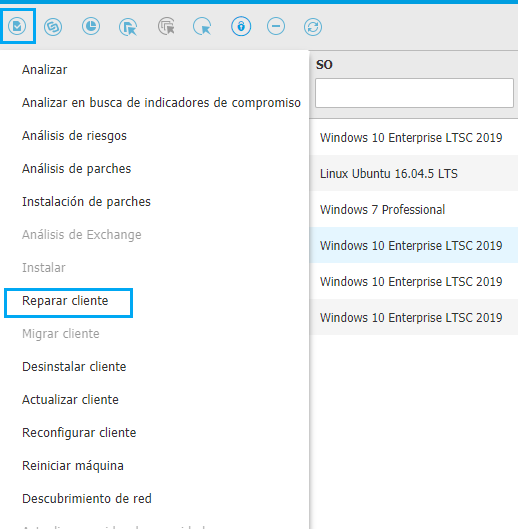
Task: Select the Windows 7 Professional row
Action: click(414, 210)
